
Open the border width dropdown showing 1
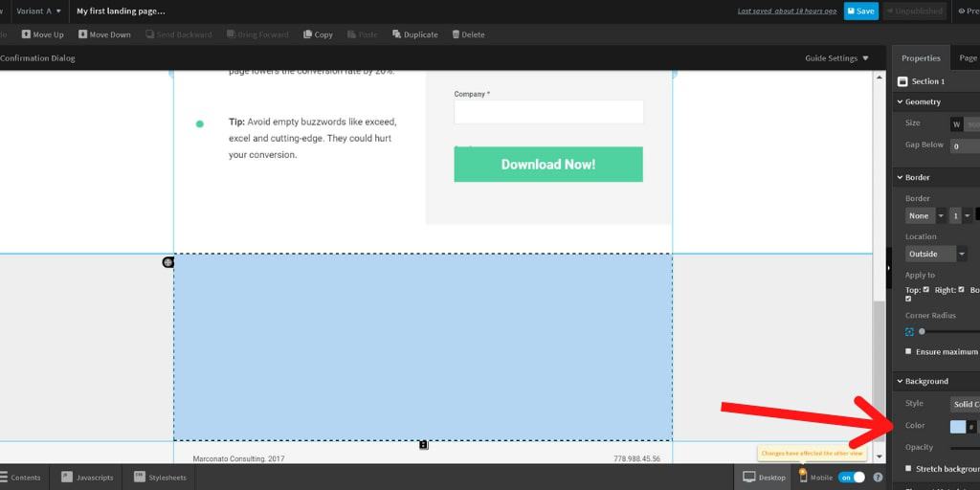961,215
